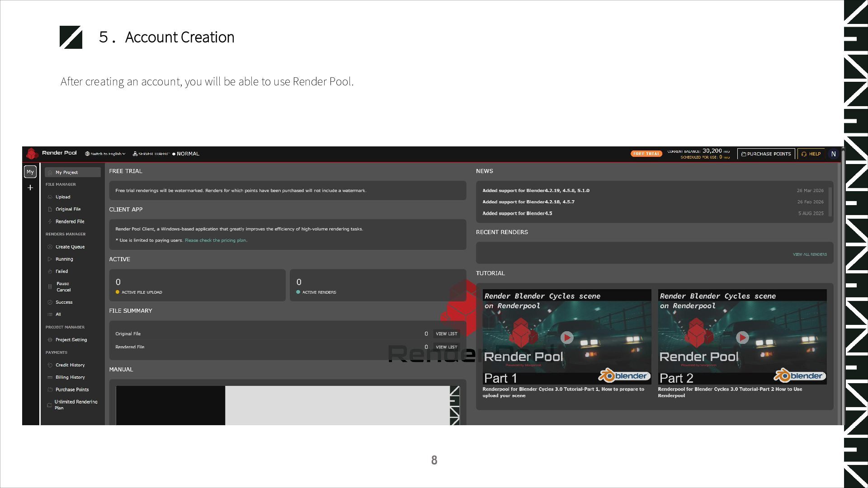The width and height of the screenshot is (868, 488).
Task: Click View All Renders link
Action: (809, 254)
